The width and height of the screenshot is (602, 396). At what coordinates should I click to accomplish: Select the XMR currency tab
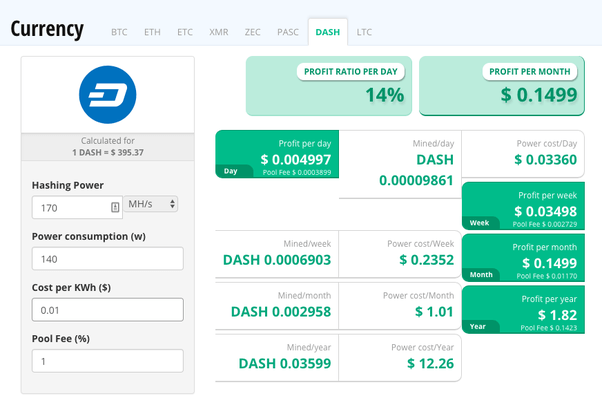point(219,32)
